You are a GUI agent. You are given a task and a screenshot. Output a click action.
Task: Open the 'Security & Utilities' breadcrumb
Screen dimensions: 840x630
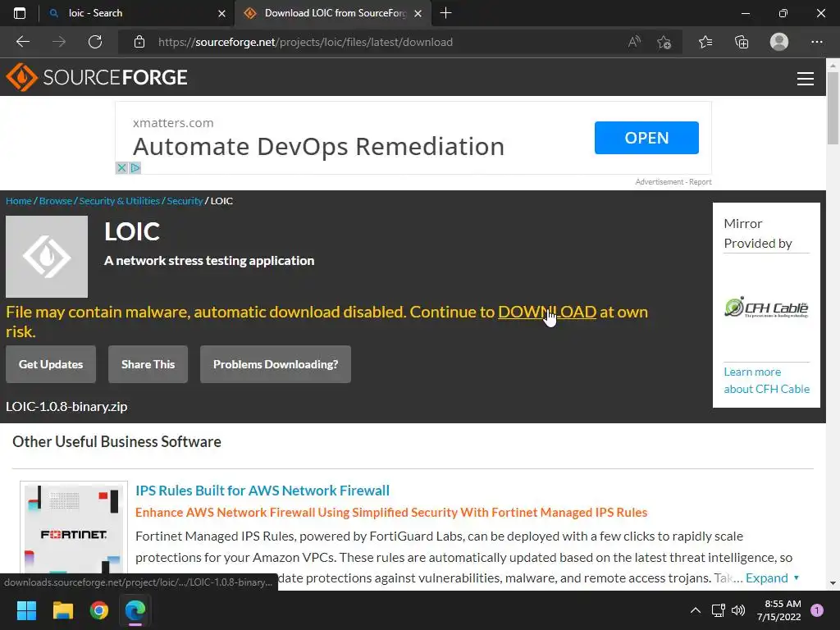[120, 201]
